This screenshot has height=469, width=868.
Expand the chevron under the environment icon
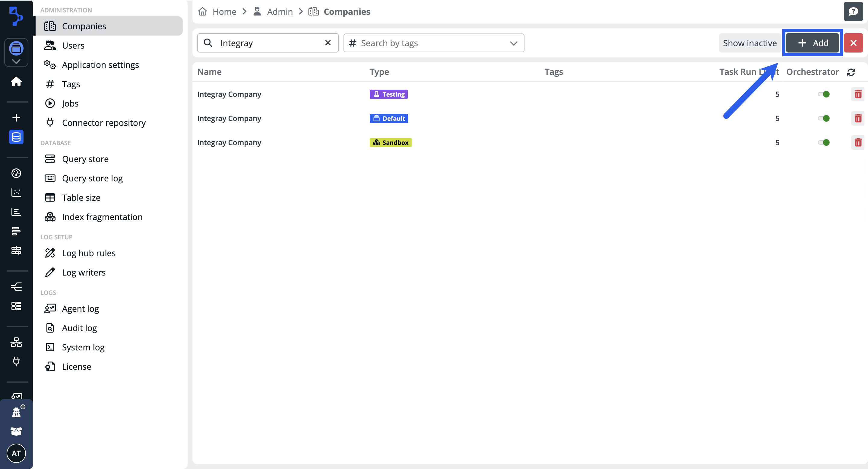16,61
